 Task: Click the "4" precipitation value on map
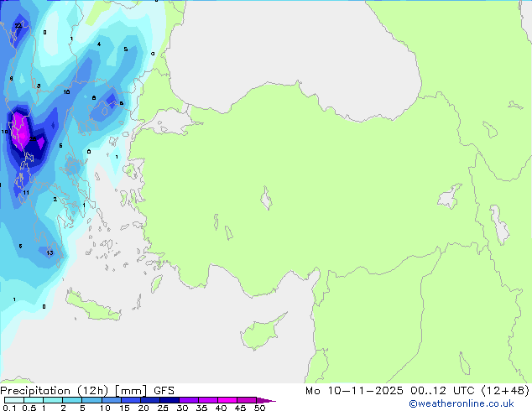[x=99, y=44]
